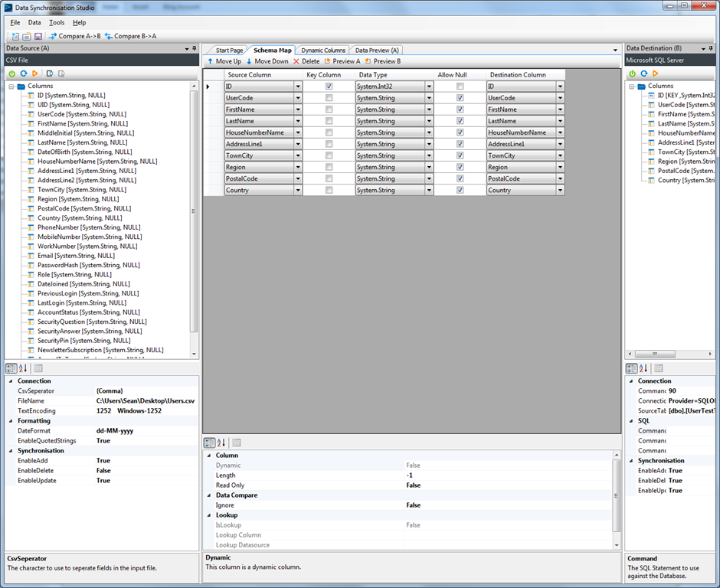
Task: Click the red X Delete icon on Schema Map toolbar
Action: pyautogui.click(x=295, y=60)
